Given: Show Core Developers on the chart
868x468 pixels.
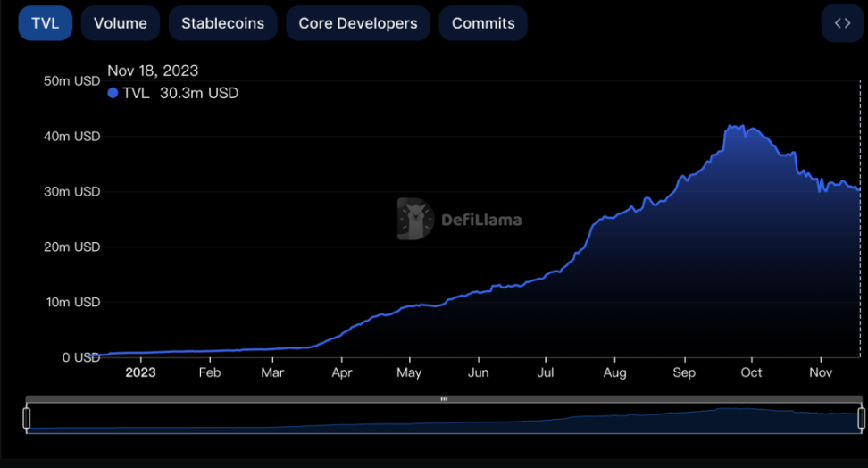Looking at the screenshot, I should (x=357, y=23).
